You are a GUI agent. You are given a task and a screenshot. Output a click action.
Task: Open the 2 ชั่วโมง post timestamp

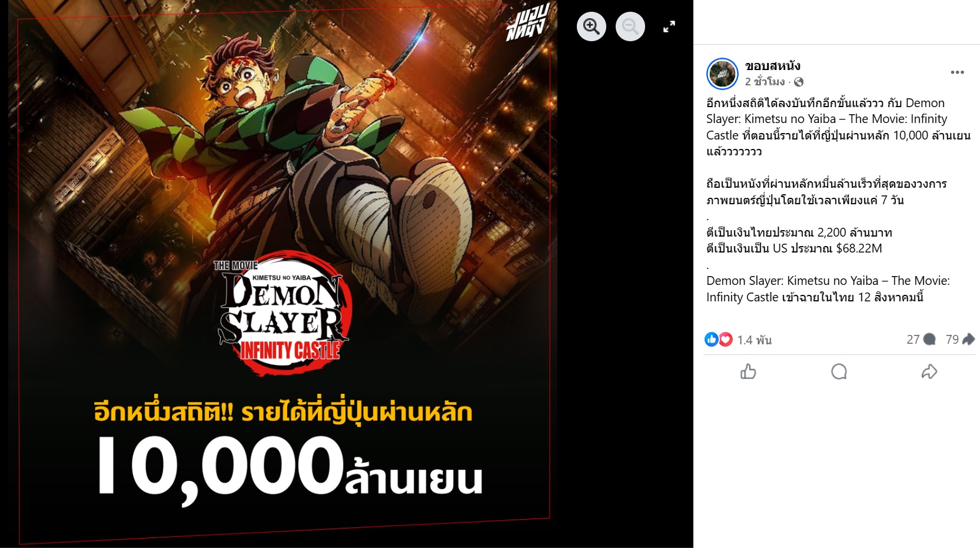click(765, 82)
